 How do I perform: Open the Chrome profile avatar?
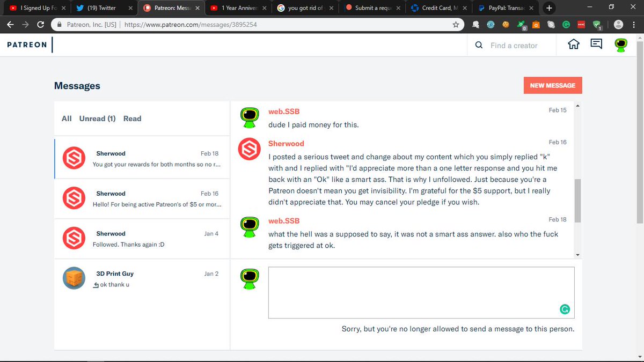pyautogui.click(x=618, y=25)
